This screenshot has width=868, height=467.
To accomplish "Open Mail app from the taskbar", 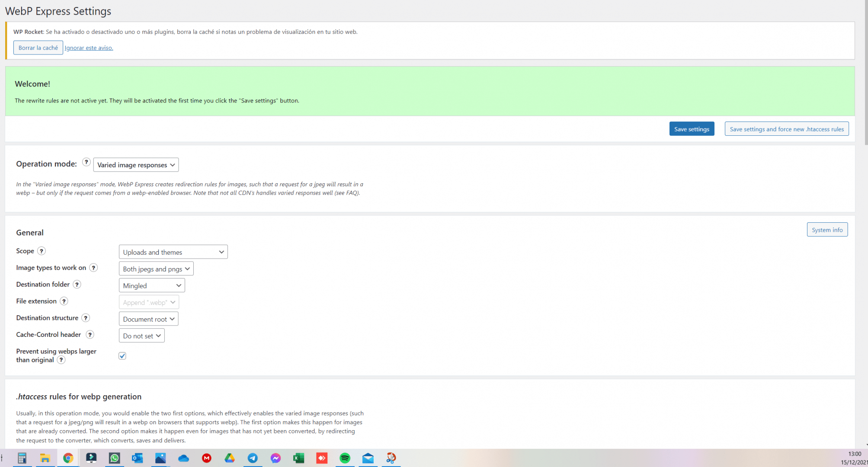I will point(368,458).
